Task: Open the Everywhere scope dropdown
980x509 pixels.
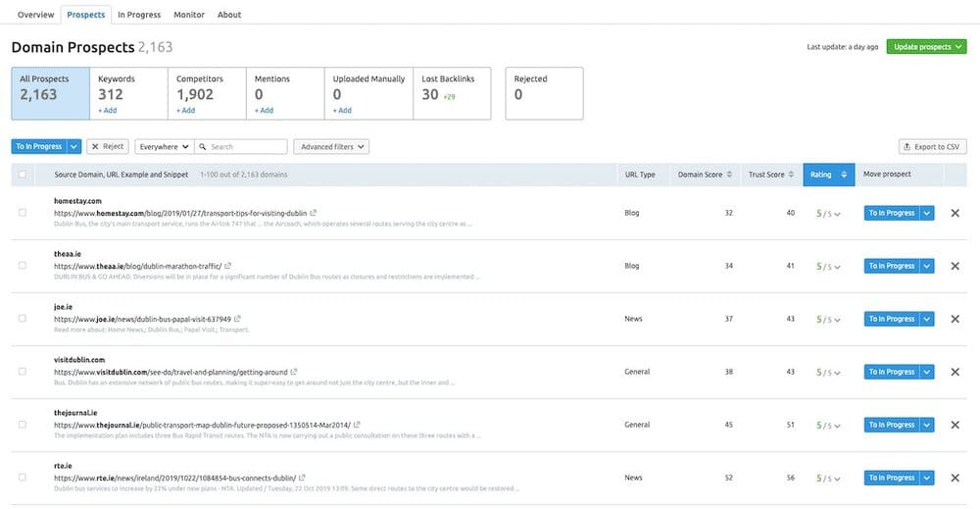Action: pos(164,147)
